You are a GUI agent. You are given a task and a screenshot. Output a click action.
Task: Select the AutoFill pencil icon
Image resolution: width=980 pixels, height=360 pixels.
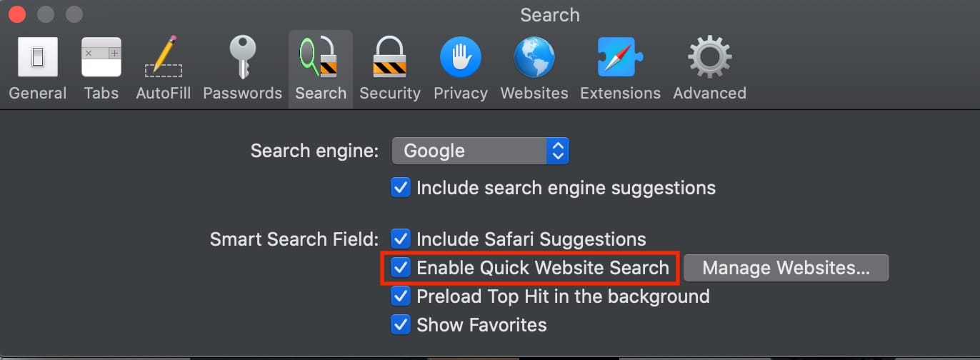tap(163, 58)
